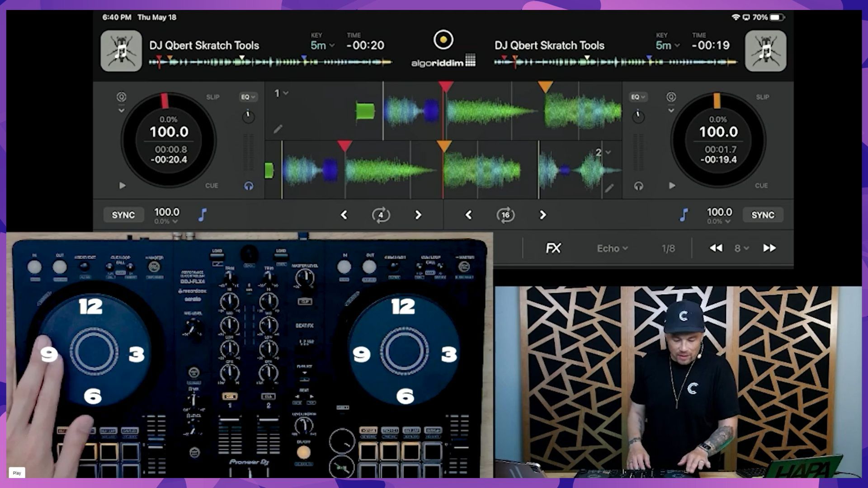Click SYNC button on right deck
The image size is (868, 488).
tap(763, 215)
